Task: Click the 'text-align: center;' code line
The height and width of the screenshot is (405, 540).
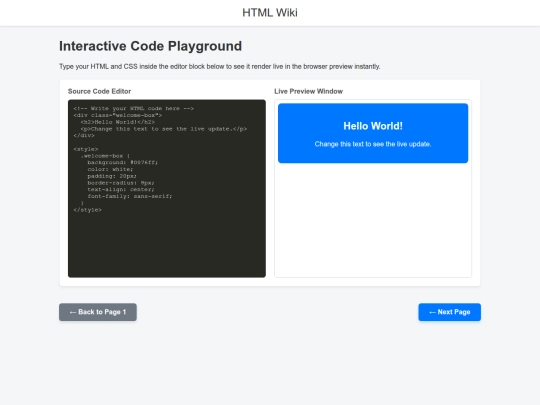Action: point(121,189)
